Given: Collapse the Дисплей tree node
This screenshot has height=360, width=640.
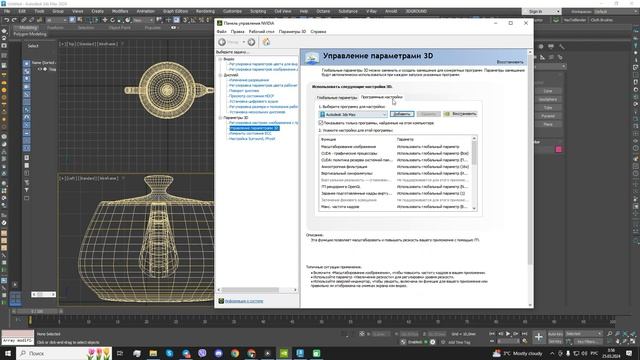Looking at the screenshot, I should (x=220, y=75).
